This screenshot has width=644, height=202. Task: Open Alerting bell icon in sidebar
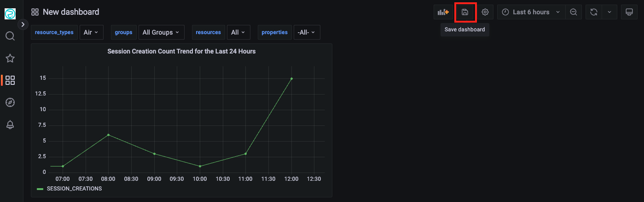(10, 125)
